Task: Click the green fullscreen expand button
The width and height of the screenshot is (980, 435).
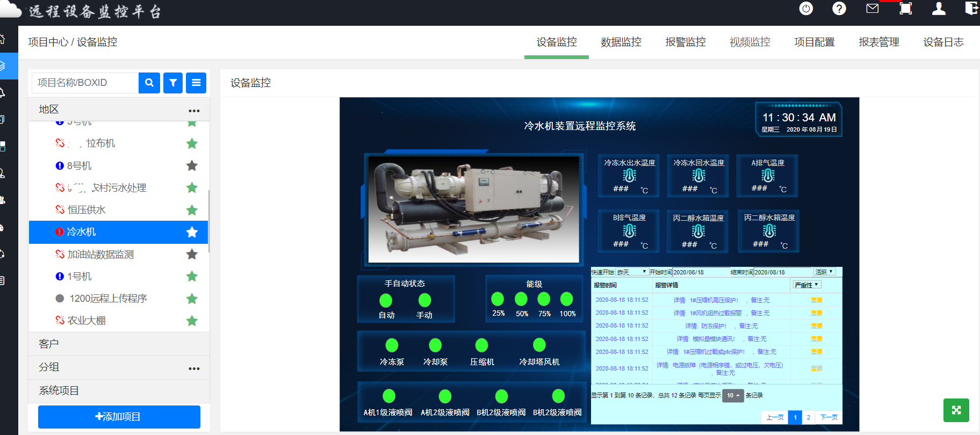Action: tap(956, 410)
